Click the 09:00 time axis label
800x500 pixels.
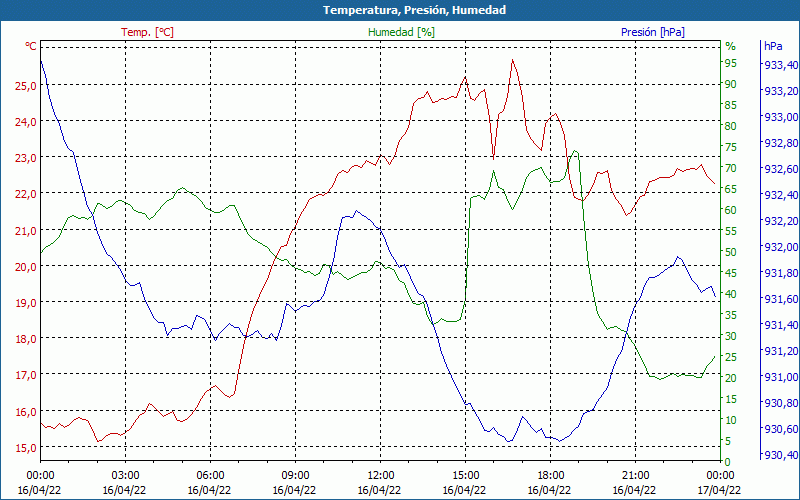295,476
